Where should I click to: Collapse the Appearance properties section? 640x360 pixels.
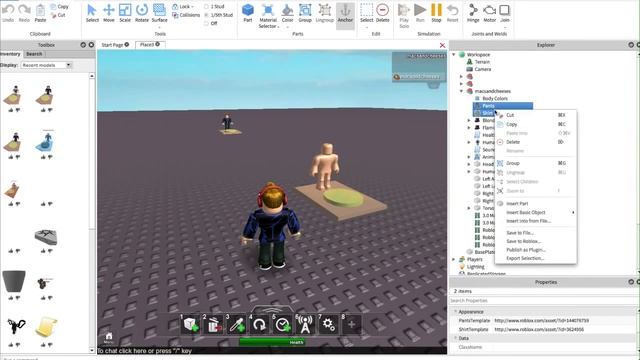456,311
